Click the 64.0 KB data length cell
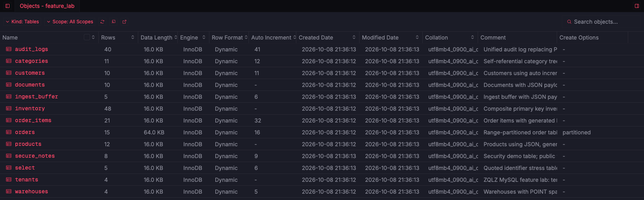Image resolution: width=644 pixels, height=200 pixels. [154, 132]
